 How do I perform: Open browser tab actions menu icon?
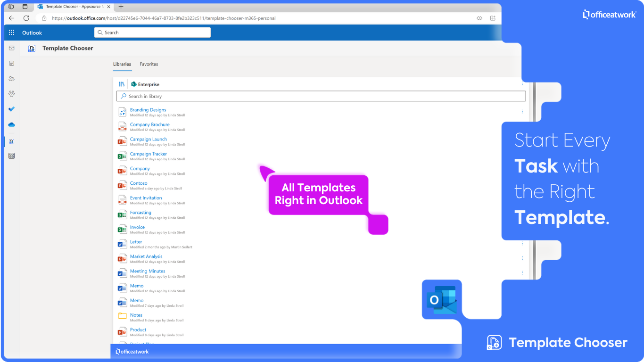(25, 7)
